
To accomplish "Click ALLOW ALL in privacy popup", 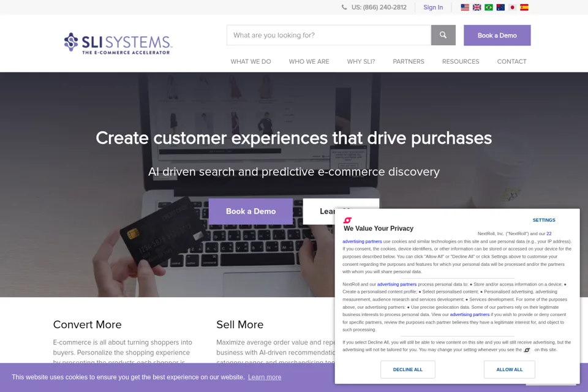I will (x=509, y=369).
